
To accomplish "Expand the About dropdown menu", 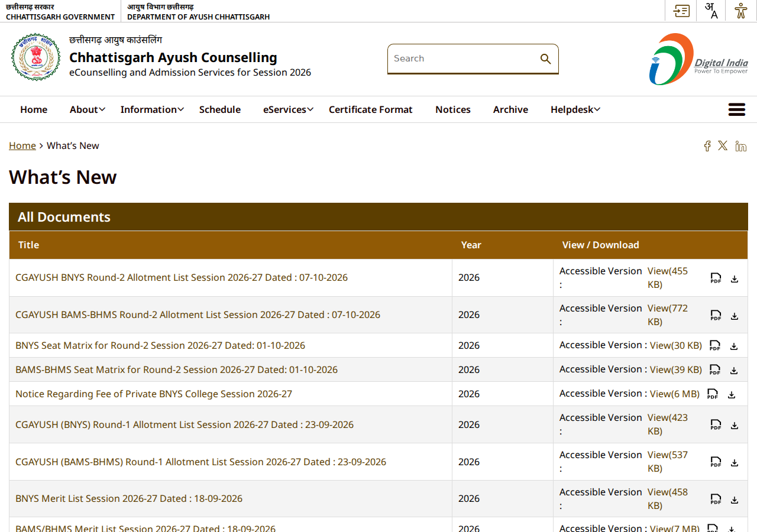I will [x=88, y=109].
